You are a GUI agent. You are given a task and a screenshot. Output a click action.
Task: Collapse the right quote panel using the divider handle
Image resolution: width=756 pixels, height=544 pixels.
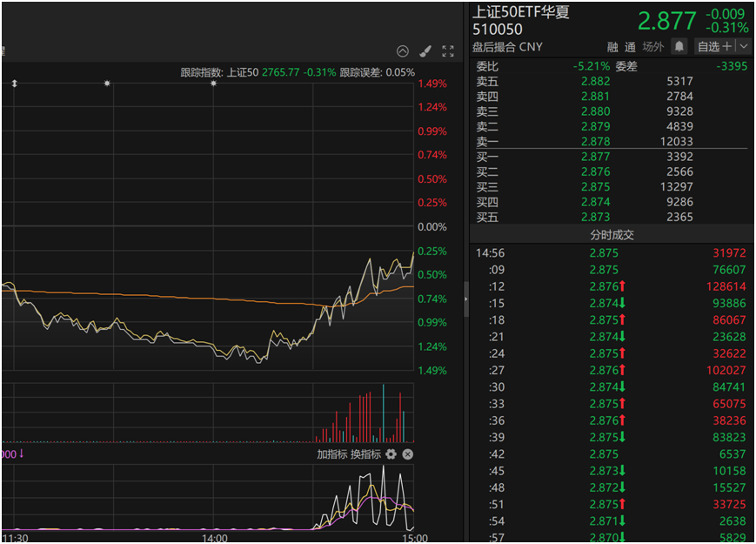(x=465, y=299)
